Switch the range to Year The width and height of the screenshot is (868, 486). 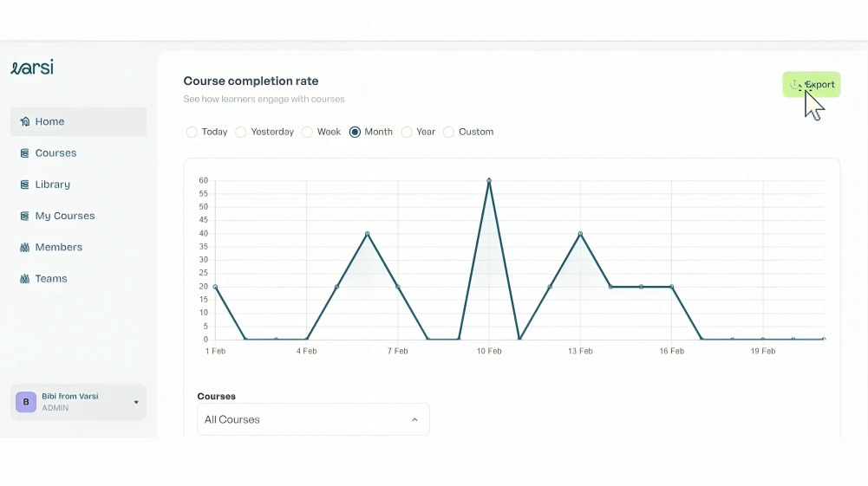pyautogui.click(x=407, y=133)
